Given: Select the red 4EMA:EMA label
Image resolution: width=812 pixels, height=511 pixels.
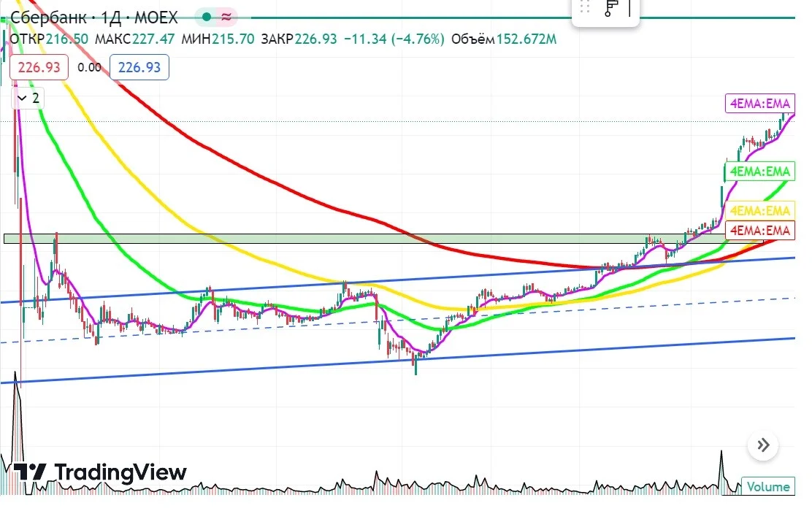Looking at the screenshot, I should point(759,231).
